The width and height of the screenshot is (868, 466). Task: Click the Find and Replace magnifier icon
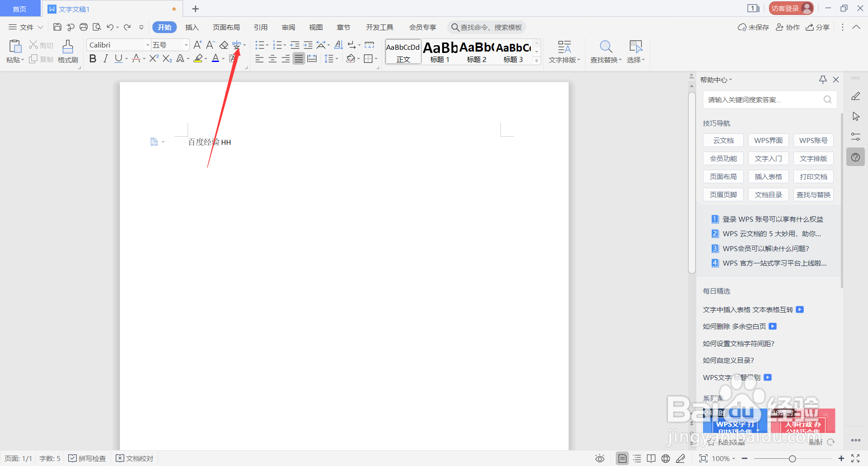click(606, 46)
